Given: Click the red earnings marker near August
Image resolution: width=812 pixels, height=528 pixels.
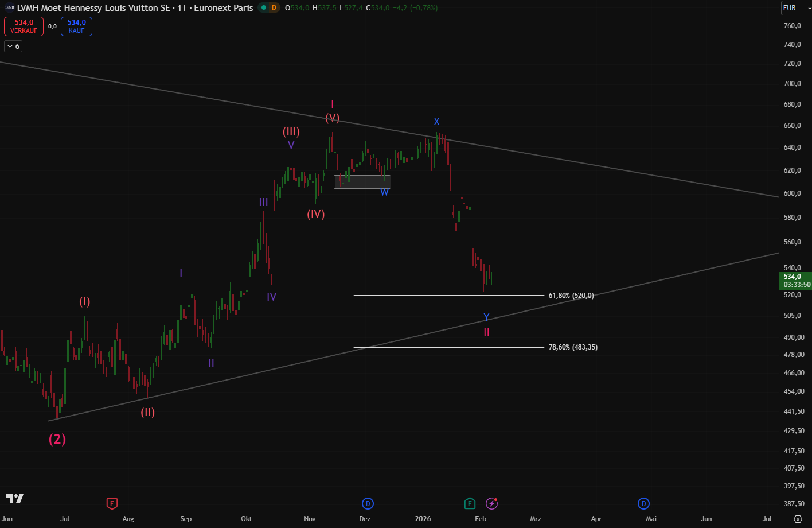Looking at the screenshot, I should coord(112,504).
